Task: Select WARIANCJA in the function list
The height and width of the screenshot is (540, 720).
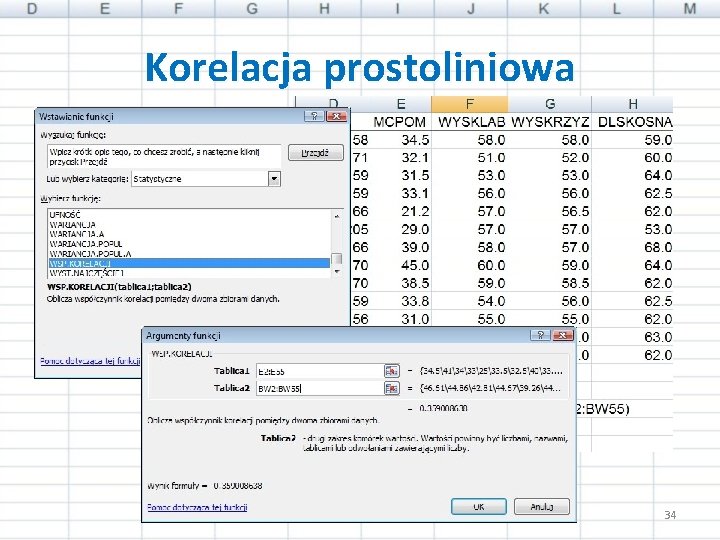Action: tap(189, 225)
